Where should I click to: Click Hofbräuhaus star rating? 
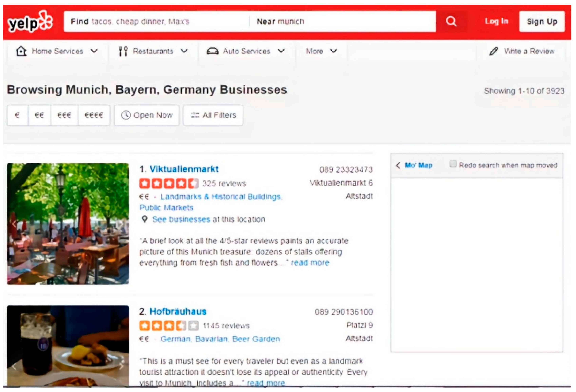169,326
